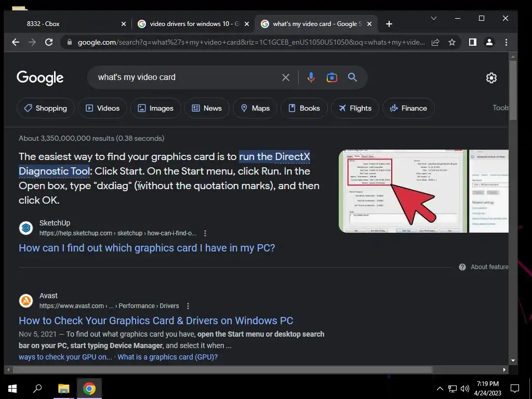Switch to the 8332 - Cbox tab
Viewport: 532px width, 399px height.
tap(68, 24)
